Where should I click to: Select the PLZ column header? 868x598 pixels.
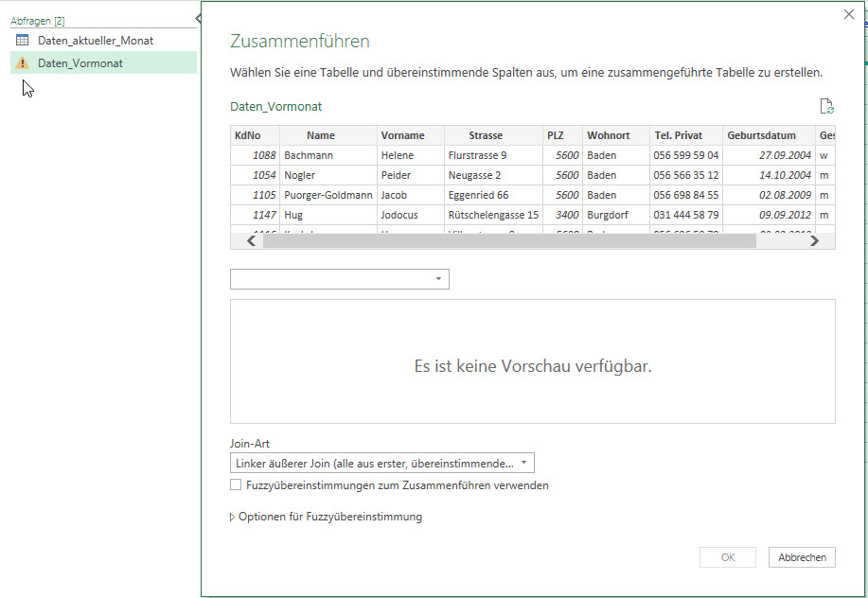(x=555, y=135)
